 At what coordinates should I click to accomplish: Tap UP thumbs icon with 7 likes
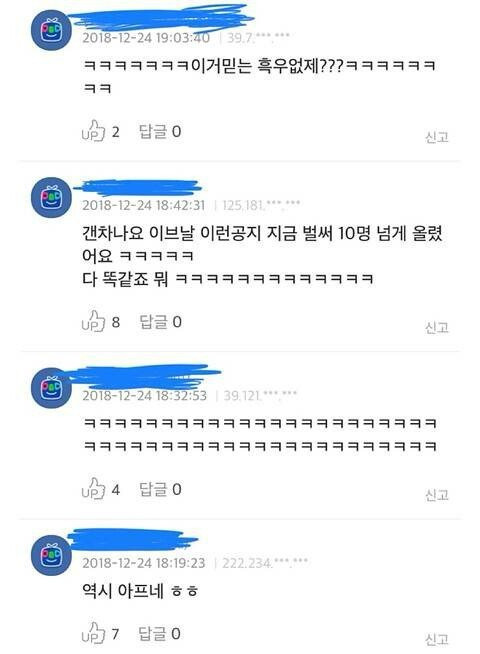(93, 633)
